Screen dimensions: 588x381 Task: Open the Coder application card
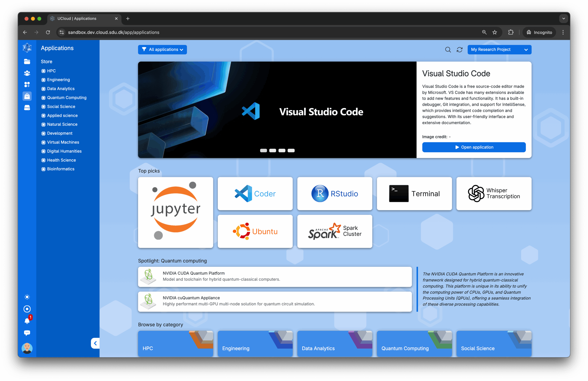pyautogui.click(x=255, y=193)
